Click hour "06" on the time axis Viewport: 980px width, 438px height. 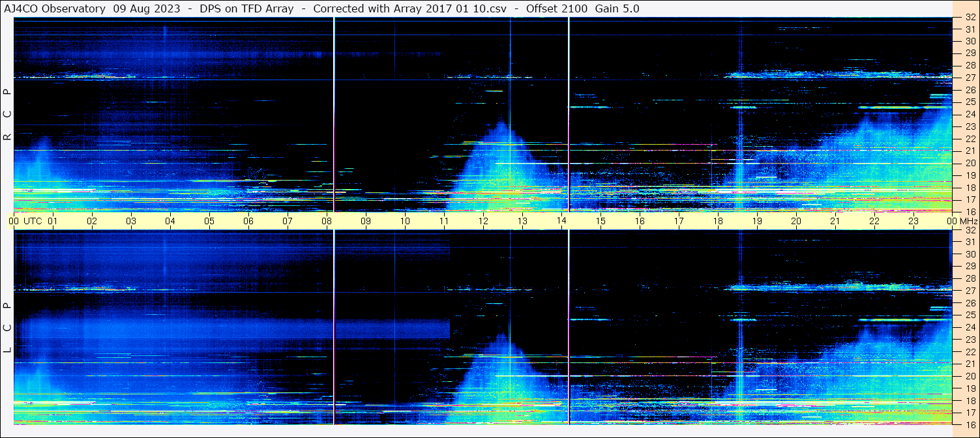click(248, 221)
